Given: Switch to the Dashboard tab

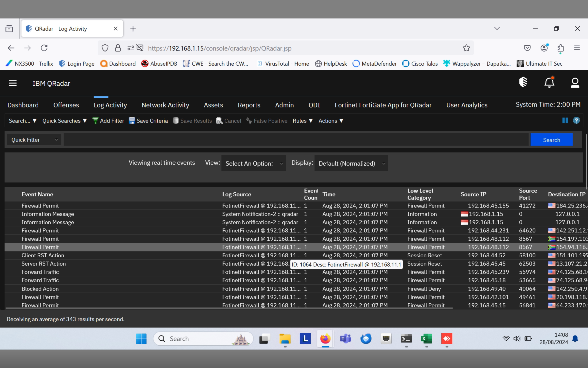Looking at the screenshot, I should pyautogui.click(x=23, y=105).
